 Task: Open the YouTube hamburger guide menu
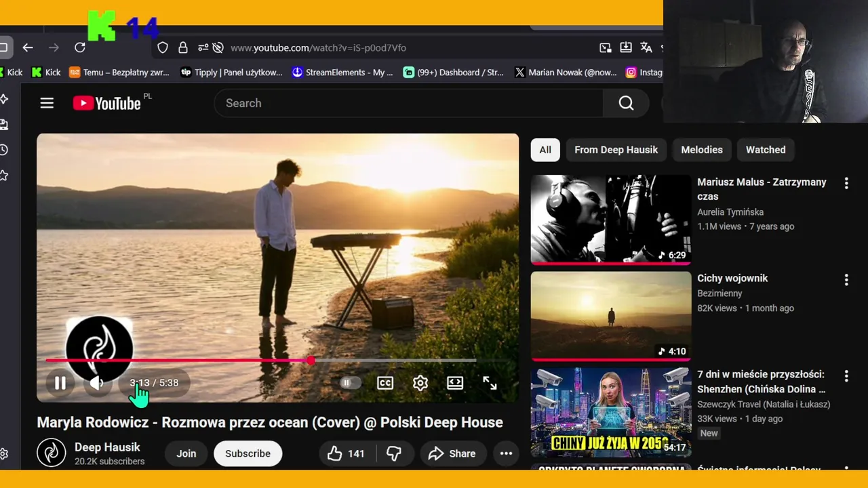(x=47, y=103)
